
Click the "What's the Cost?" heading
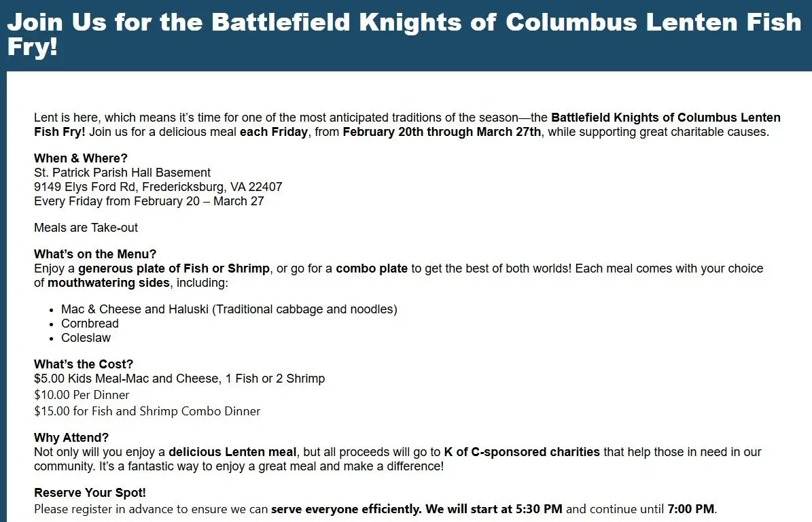(84, 364)
